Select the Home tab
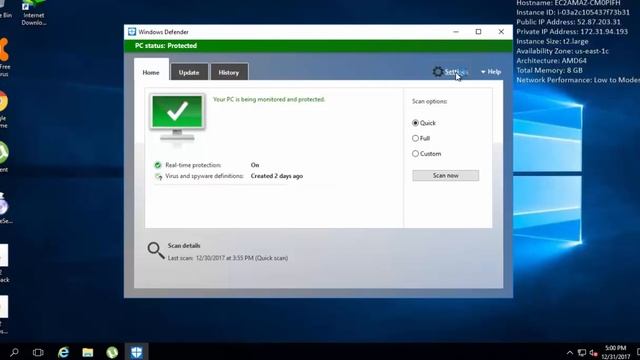The height and width of the screenshot is (360, 640). tap(151, 72)
